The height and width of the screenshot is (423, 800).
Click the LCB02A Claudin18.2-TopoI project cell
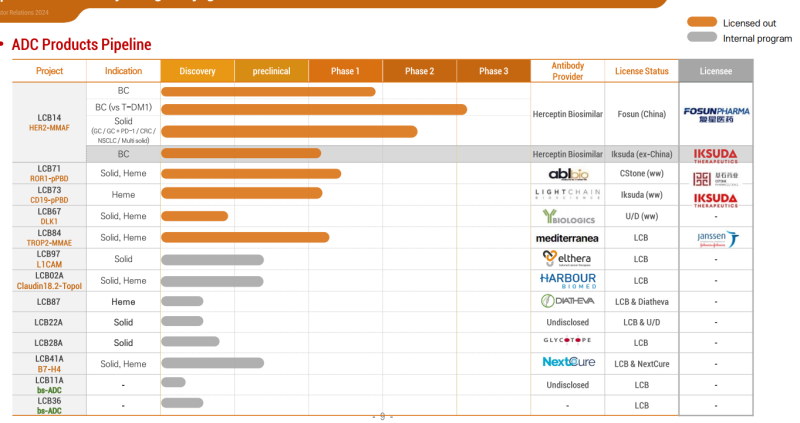pos(49,281)
